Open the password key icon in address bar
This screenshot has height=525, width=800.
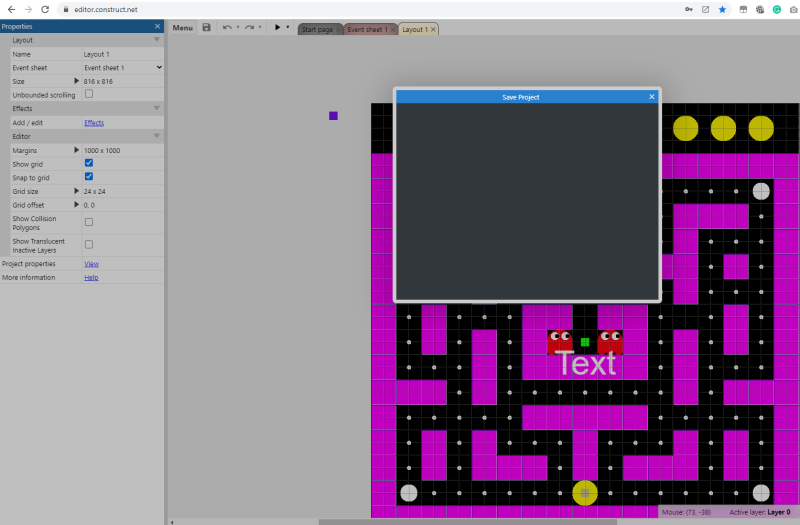688,9
